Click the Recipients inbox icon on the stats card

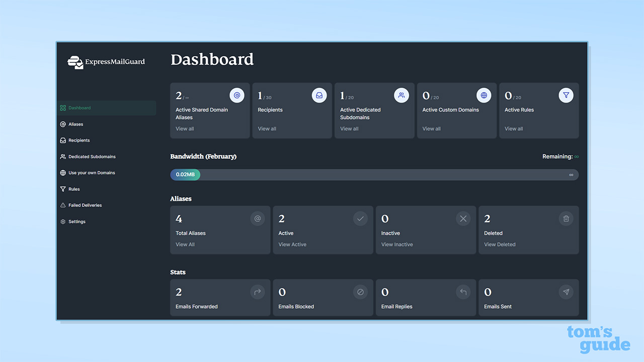tap(319, 95)
